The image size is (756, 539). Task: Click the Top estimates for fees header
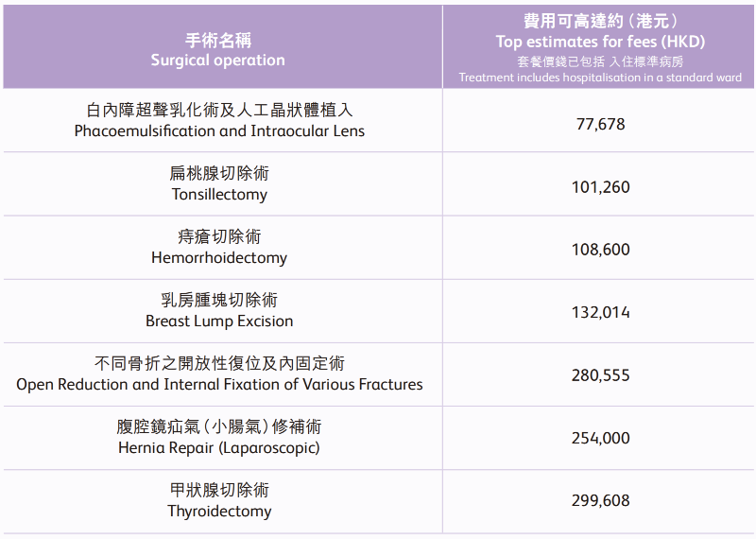(600, 42)
